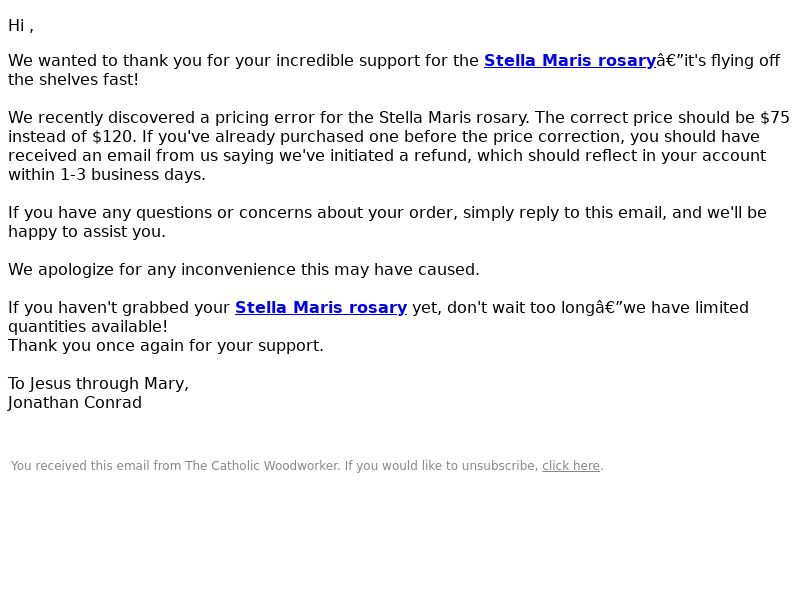Click the '$75' correct price text

775,117
